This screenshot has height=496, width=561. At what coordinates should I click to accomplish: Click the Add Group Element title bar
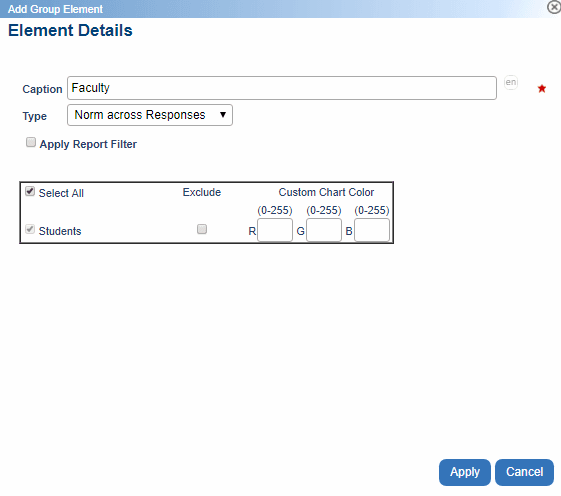[273, 9]
